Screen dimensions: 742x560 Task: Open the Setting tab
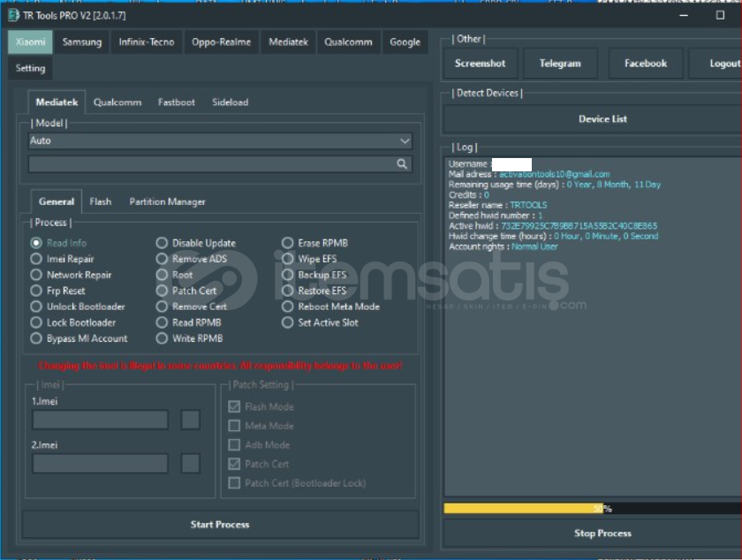coord(30,68)
